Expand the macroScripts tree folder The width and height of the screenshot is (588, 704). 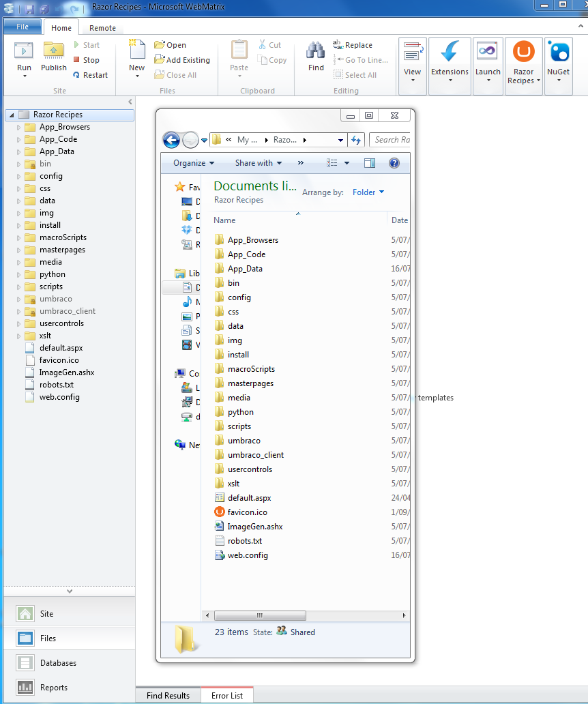click(18, 237)
